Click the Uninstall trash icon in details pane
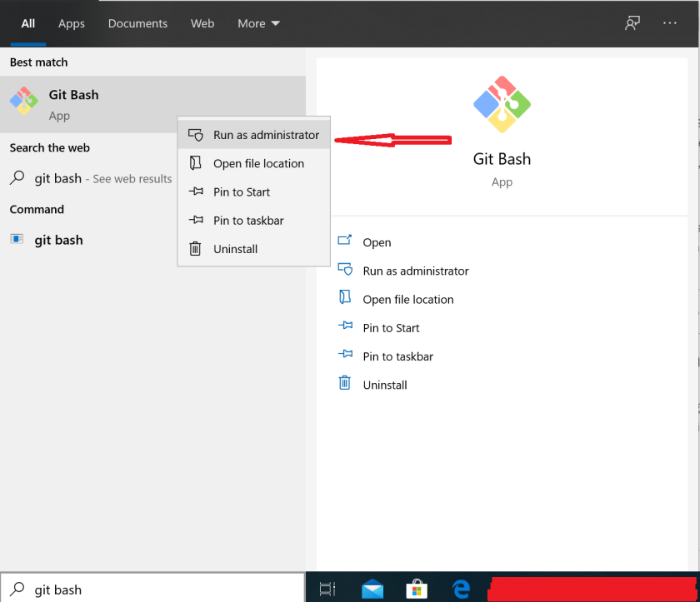Image resolution: width=700 pixels, height=602 pixels. pyautogui.click(x=345, y=383)
